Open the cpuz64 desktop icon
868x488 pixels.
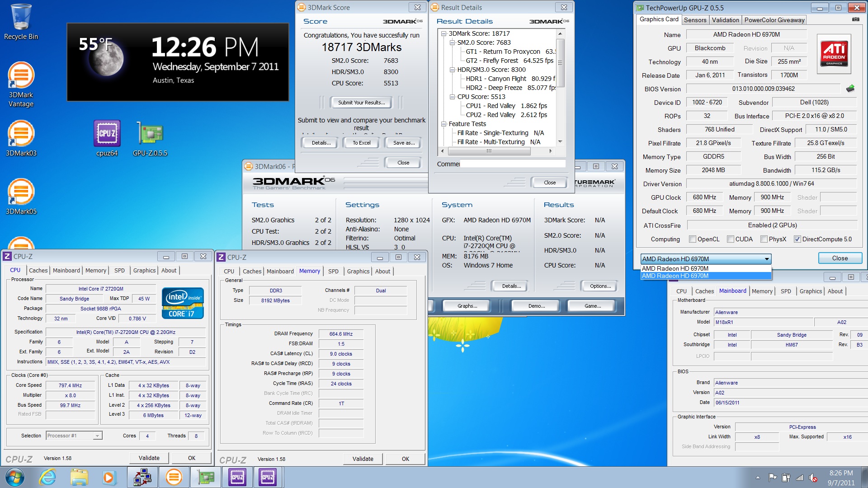(x=107, y=138)
